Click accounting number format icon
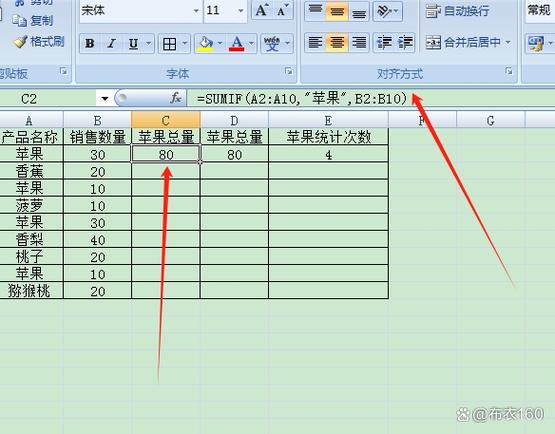This screenshot has width=555, height=434. (x=536, y=44)
